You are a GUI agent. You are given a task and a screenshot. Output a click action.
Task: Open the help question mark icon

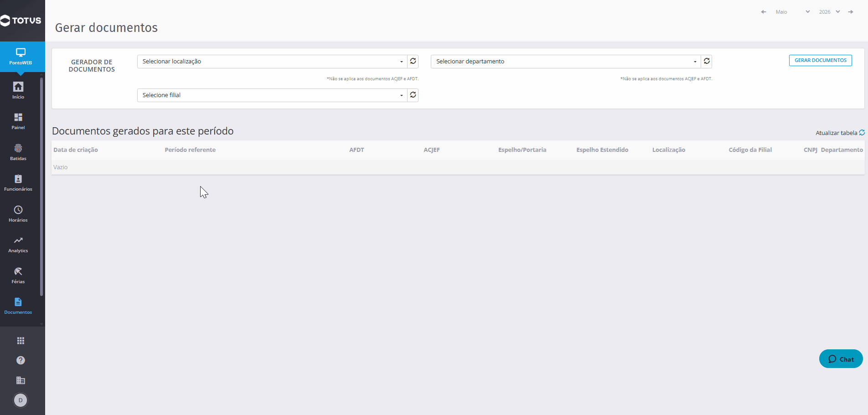[21, 360]
